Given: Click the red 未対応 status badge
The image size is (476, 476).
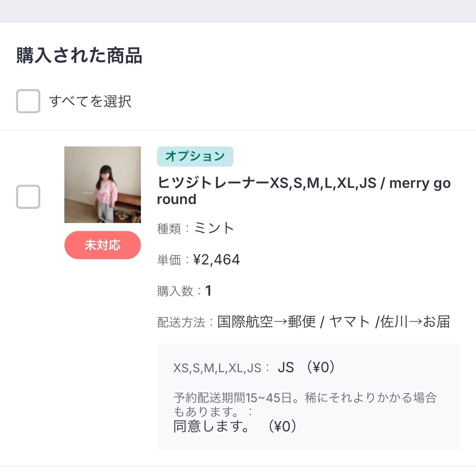Looking at the screenshot, I should click(103, 245).
